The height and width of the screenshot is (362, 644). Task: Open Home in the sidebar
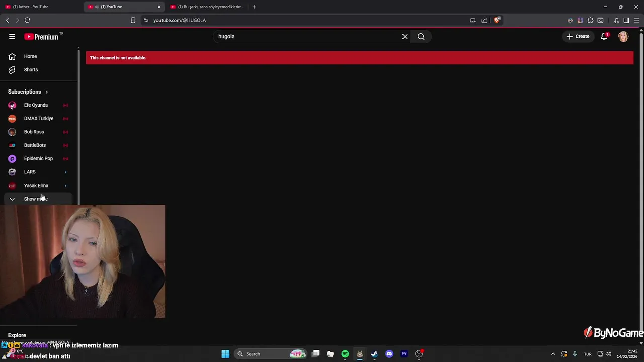[38, 56]
